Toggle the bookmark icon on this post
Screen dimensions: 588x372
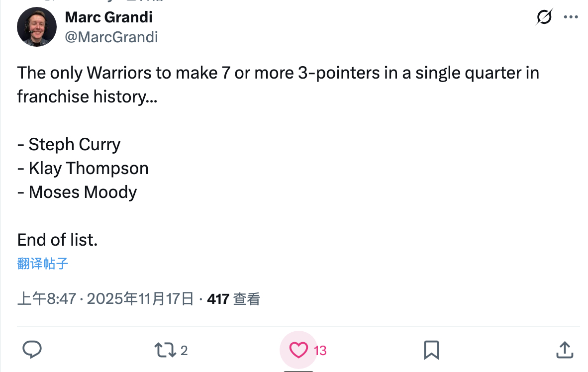click(431, 350)
